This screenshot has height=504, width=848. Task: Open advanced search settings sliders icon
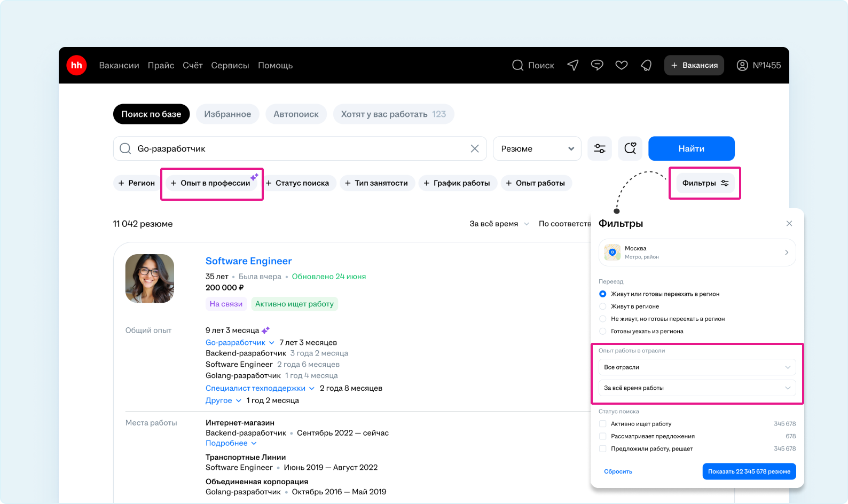pos(600,148)
